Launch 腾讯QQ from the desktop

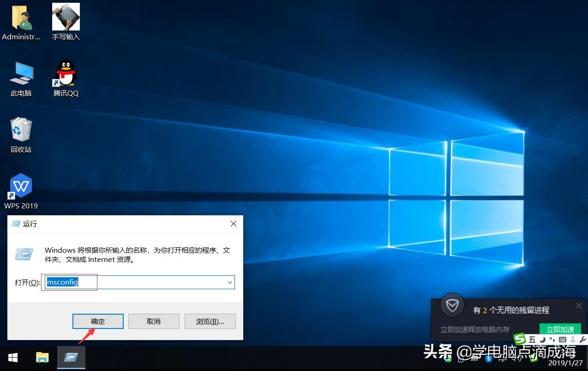(65, 74)
